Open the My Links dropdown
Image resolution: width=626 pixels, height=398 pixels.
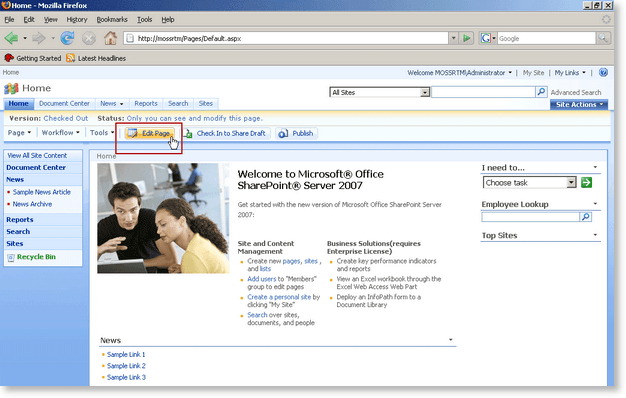click(x=570, y=73)
